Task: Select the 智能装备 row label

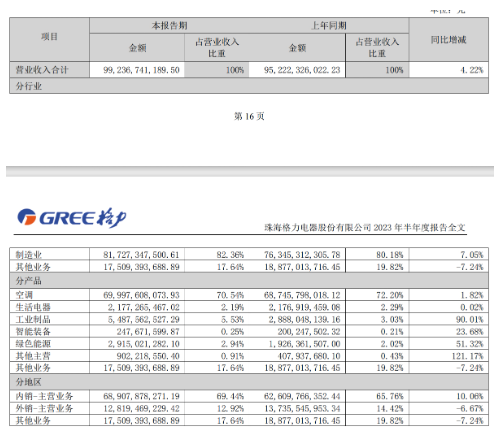Action: (x=33, y=332)
